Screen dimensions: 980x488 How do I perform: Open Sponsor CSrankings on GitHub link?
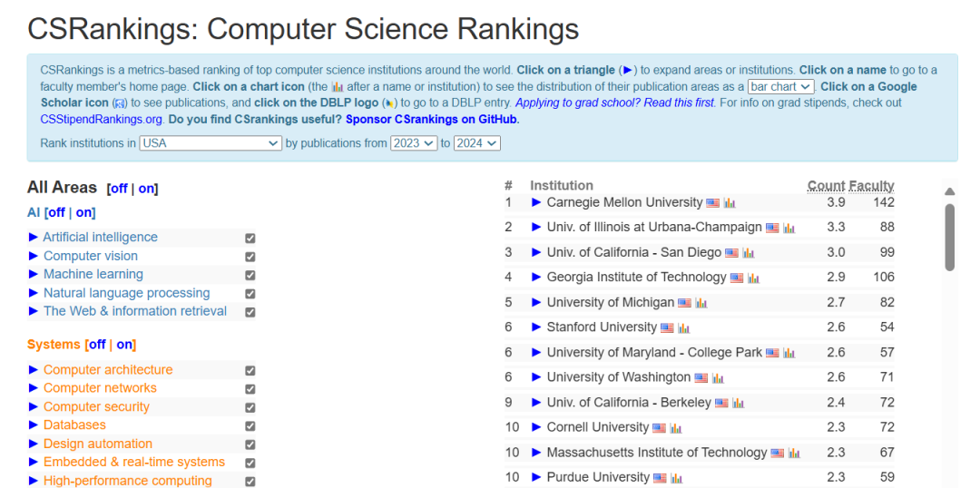click(x=433, y=119)
